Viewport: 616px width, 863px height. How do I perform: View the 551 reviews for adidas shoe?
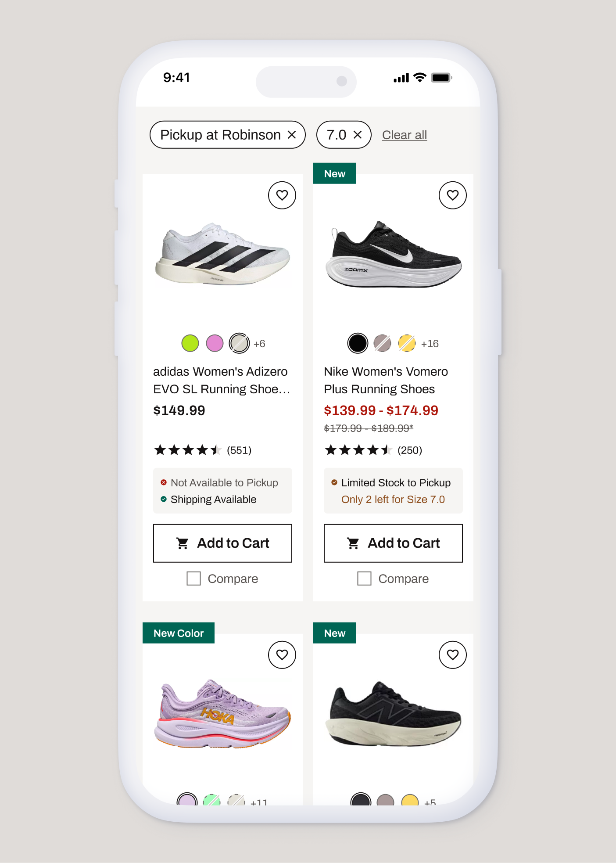(x=239, y=450)
